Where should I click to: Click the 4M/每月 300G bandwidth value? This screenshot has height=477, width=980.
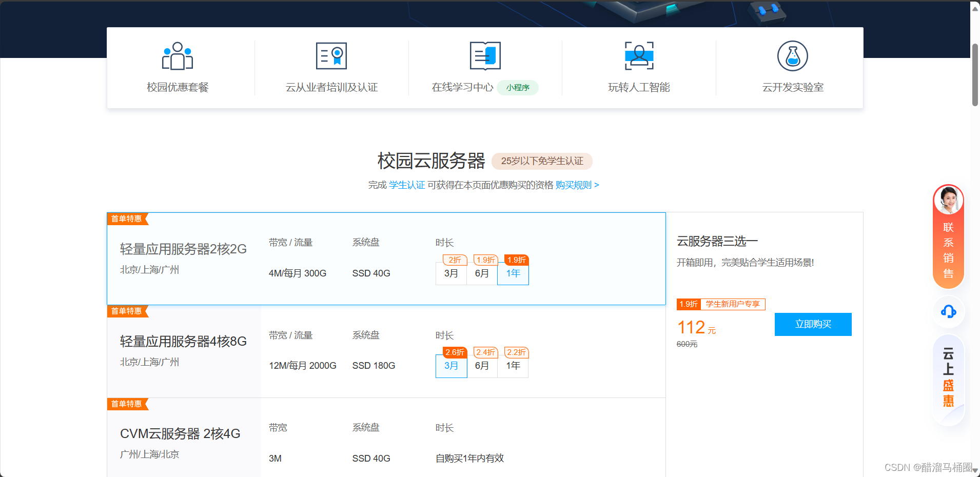[x=298, y=273]
